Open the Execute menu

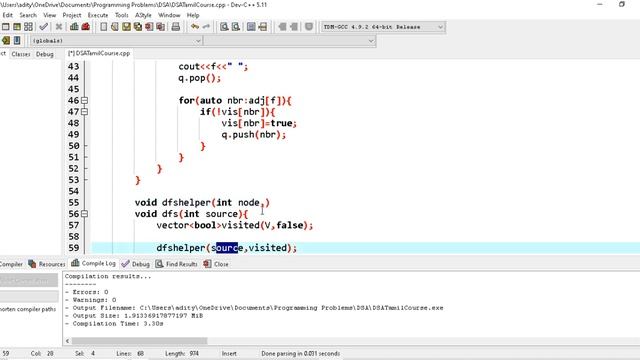[x=98, y=15]
